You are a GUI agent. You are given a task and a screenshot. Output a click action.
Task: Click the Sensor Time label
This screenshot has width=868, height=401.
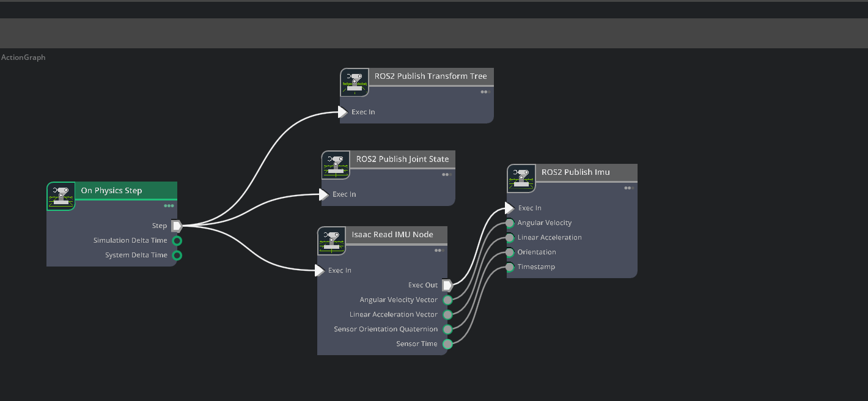pyautogui.click(x=417, y=344)
